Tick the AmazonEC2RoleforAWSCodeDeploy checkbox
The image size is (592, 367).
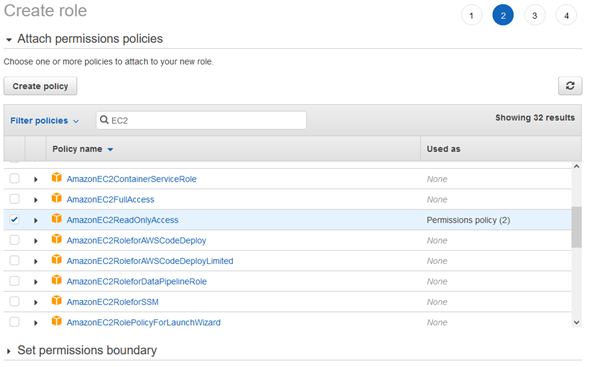(x=14, y=240)
